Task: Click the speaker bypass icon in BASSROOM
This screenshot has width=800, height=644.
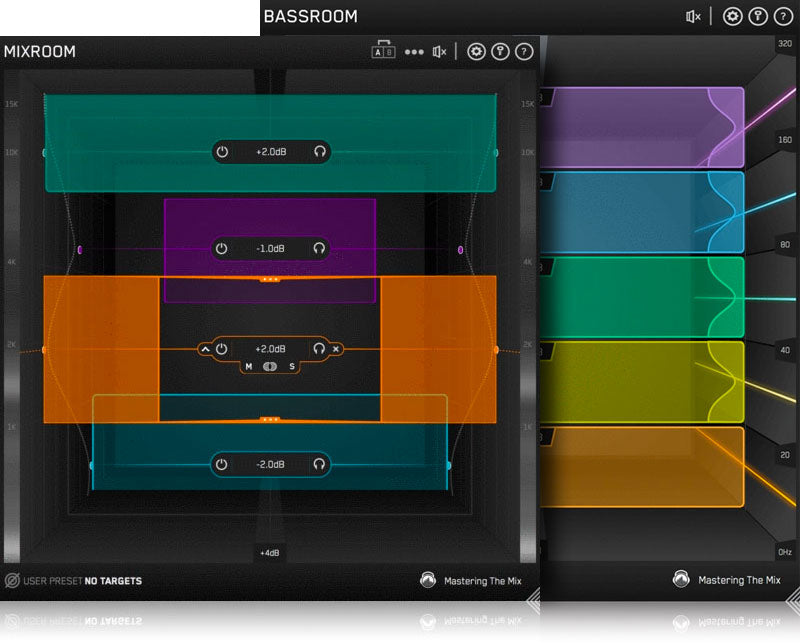Action: pyautogui.click(x=693, y=17)
